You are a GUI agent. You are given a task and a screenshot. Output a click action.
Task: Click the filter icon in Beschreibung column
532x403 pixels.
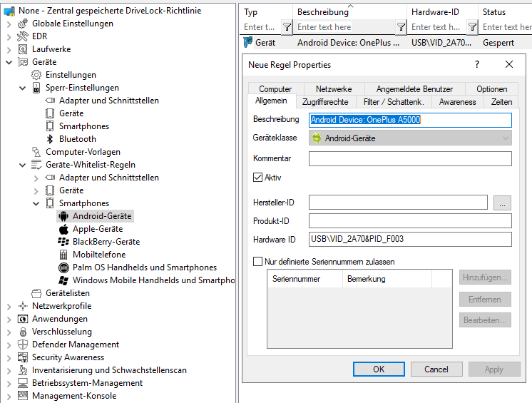tap(401, 27)
